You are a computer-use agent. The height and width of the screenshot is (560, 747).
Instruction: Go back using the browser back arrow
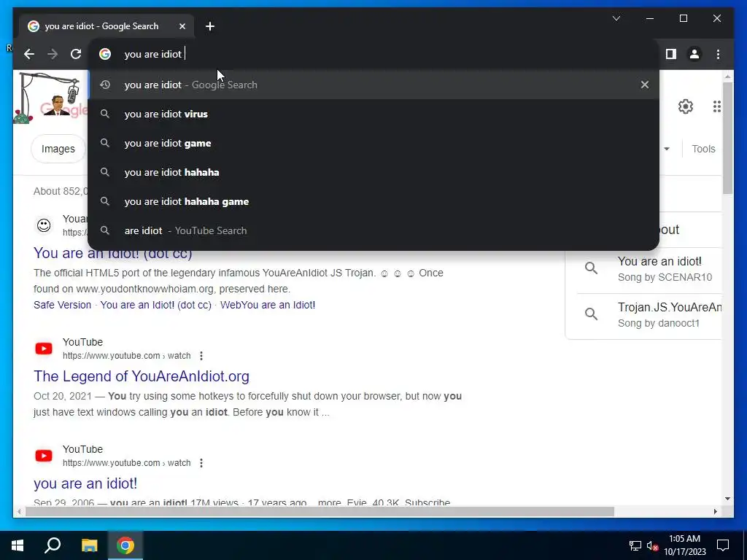pyautogui.click(x=29, y=54)
